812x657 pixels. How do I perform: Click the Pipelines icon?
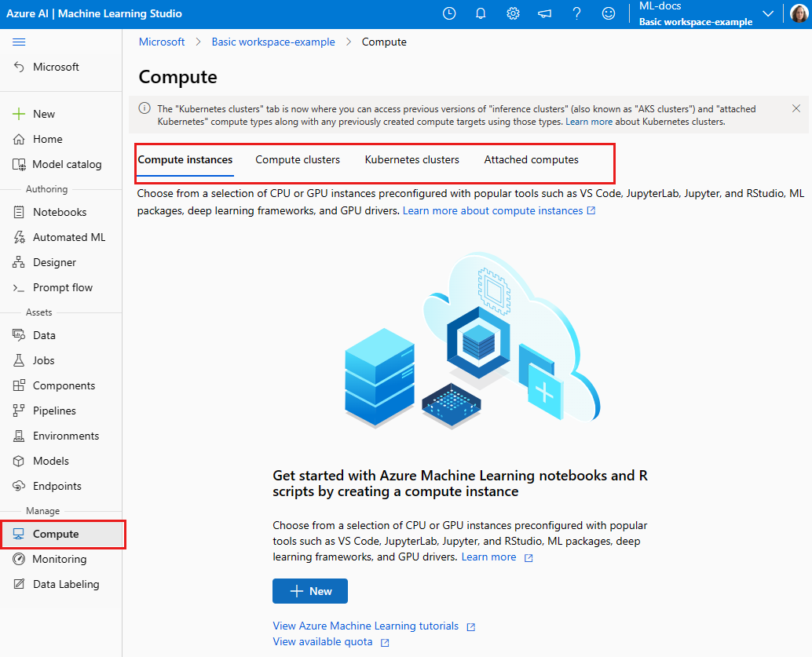19,411
